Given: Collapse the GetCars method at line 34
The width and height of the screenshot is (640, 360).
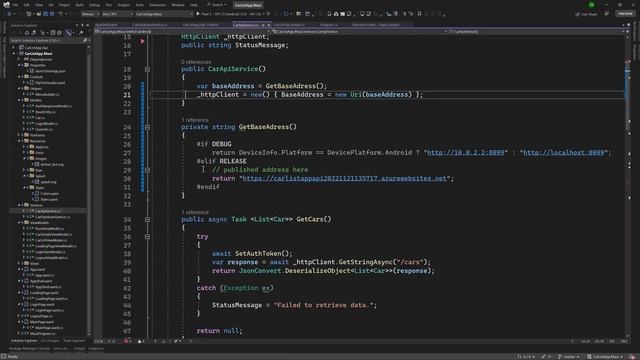Looking at the screenshot, I should [147, 220].
